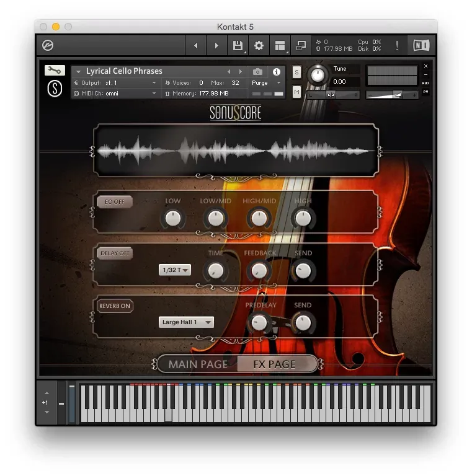Click the minimized view windows icon
Screen dimensions: 472x476
coord(301,45)
